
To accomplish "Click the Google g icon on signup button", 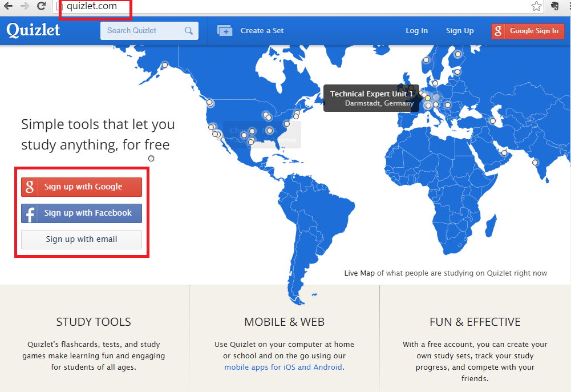I will click(x=30, y=187).
